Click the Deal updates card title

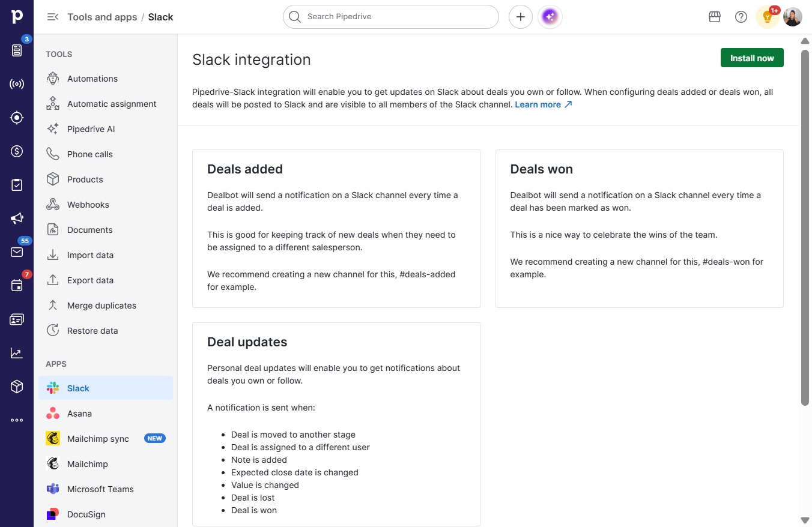pos(247,342)
